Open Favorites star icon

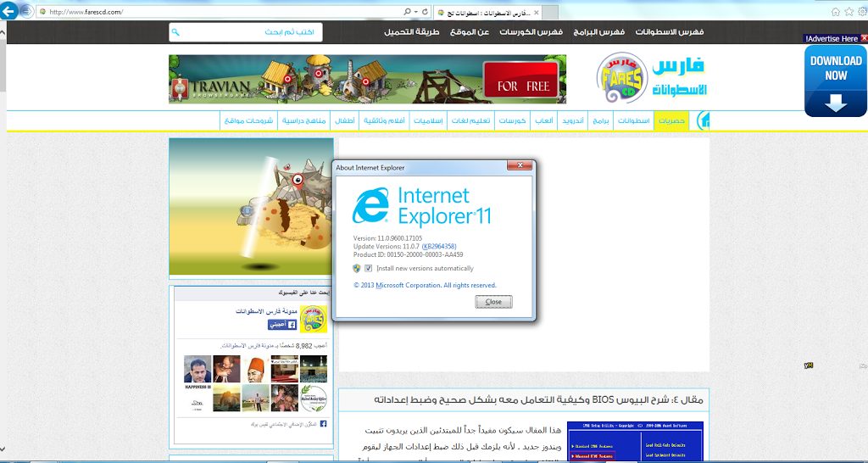[849, 11]
